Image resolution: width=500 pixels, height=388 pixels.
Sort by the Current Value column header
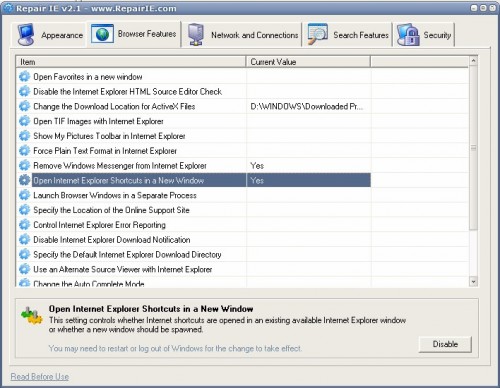pos(308,62)
